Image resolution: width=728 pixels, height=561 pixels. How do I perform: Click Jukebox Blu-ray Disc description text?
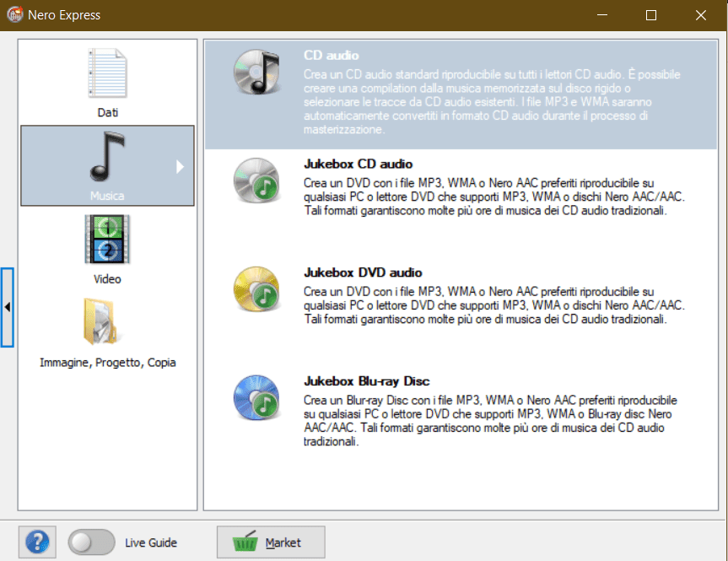coord(490,421)
